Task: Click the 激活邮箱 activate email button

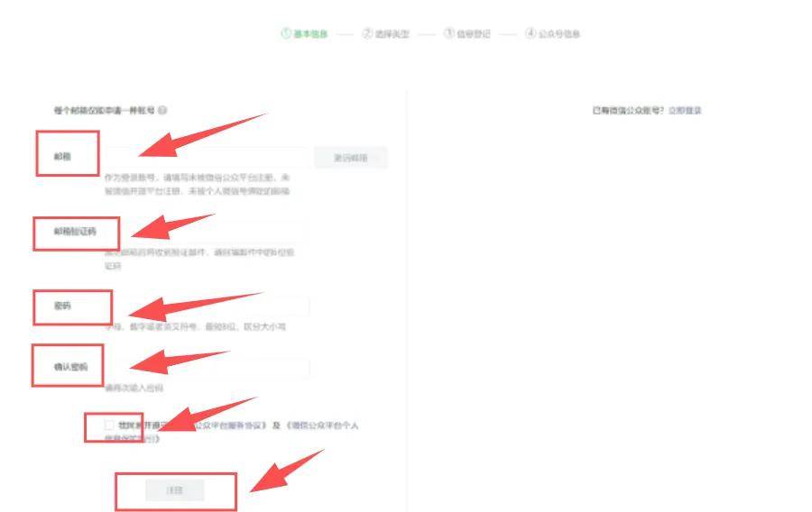Action: point(351,158)
